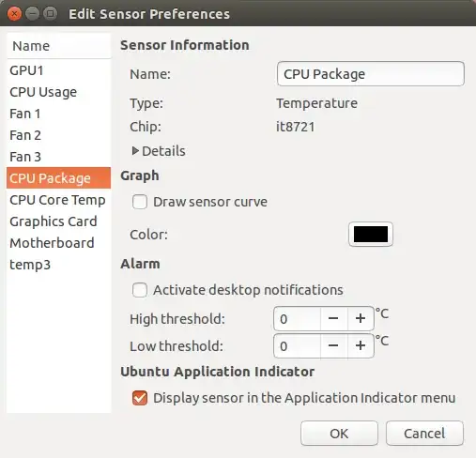Expand the Details disclosure triangle
This screenshot has width=476, height=458.
(x=135, y=151)
